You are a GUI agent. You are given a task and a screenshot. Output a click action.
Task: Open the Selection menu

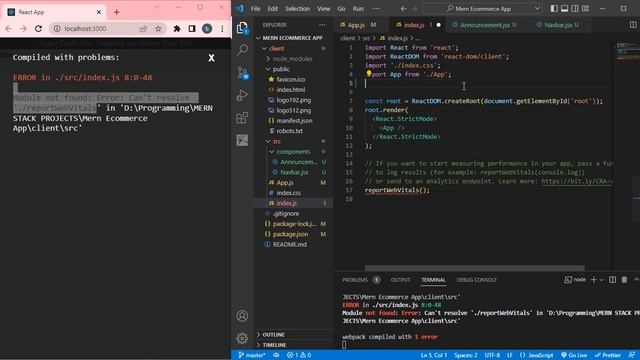point(297,9)
